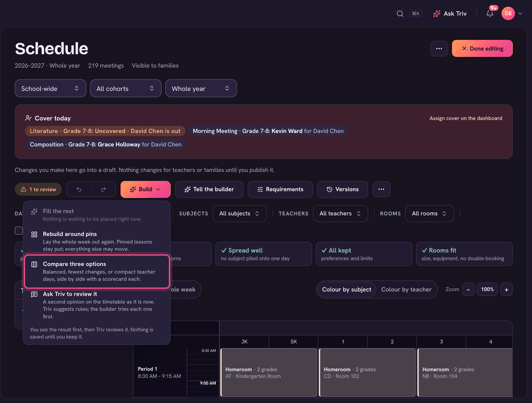The height and width of the screenshot is (403, 532).
Task: Follow Assign cover on the dashboard link
Action: [x=466, y=118]
